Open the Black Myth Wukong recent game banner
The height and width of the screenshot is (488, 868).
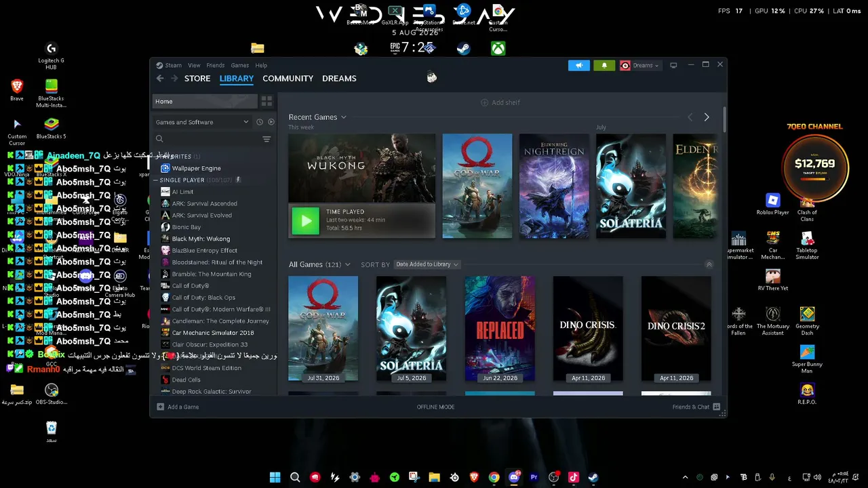(362, 168)
